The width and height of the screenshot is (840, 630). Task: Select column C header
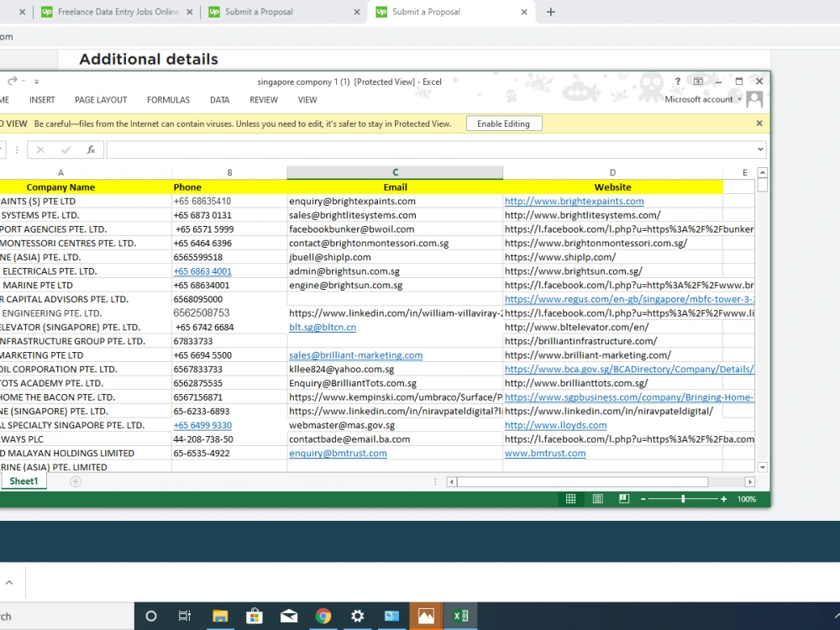point(395,172)
